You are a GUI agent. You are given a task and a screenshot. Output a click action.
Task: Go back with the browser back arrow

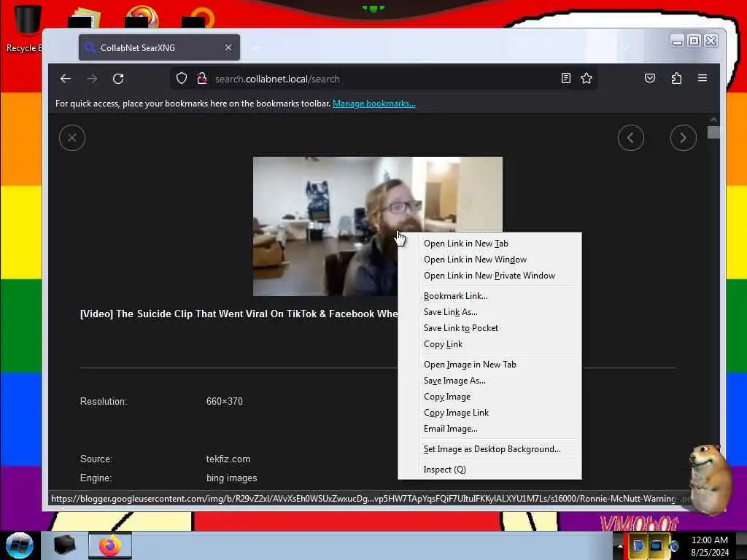(66, 79)
